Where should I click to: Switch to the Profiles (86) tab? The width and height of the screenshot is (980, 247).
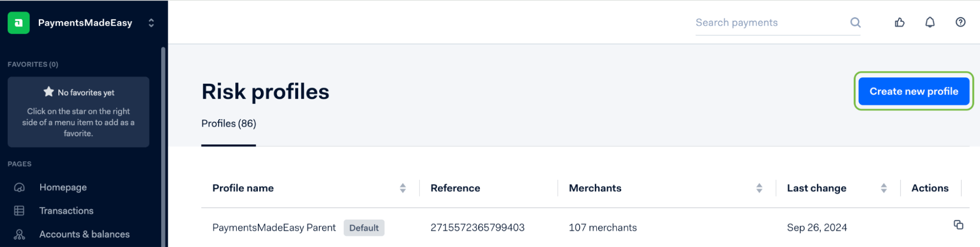click(x=228, y=124)
